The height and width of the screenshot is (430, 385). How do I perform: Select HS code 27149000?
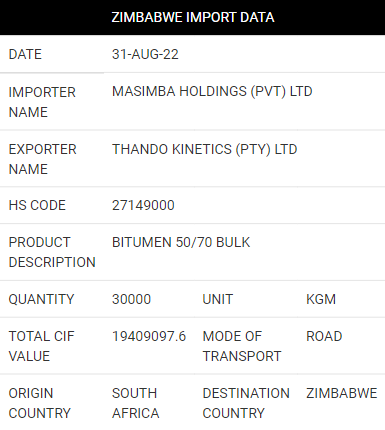[x=143, y=205]
